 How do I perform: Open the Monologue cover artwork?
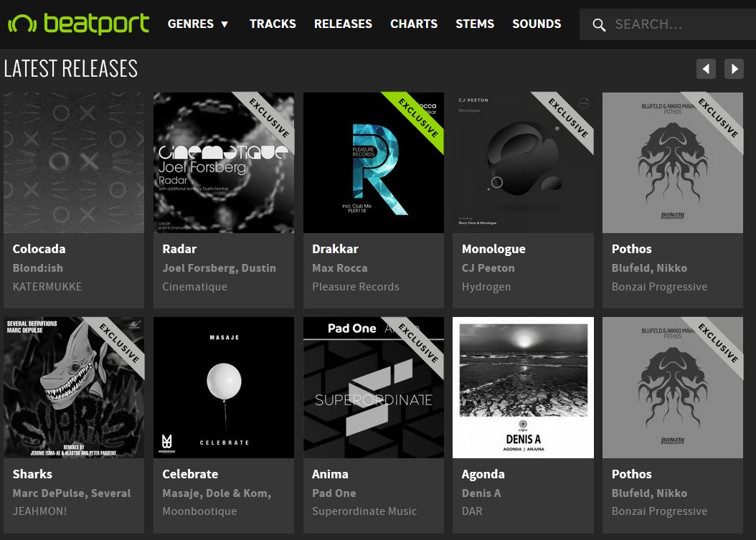[523, 163]
